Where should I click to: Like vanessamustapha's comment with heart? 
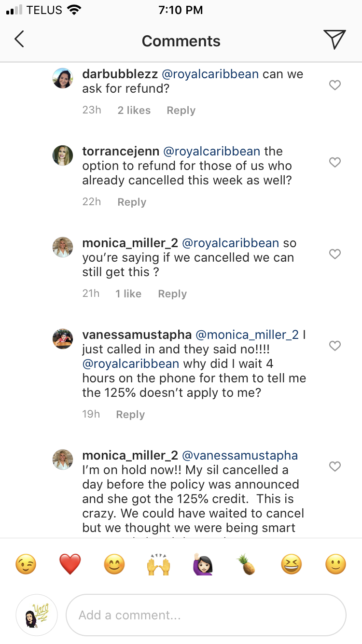point(335,346)
